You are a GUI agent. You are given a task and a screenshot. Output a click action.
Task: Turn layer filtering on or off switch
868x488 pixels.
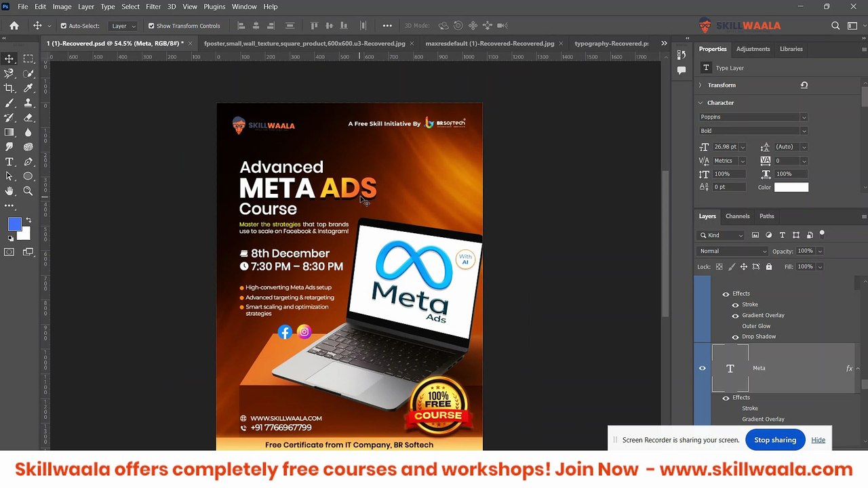822,235
